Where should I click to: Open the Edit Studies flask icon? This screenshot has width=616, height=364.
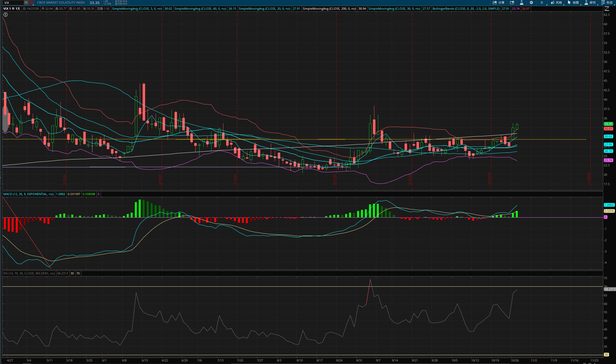point(522,2)
